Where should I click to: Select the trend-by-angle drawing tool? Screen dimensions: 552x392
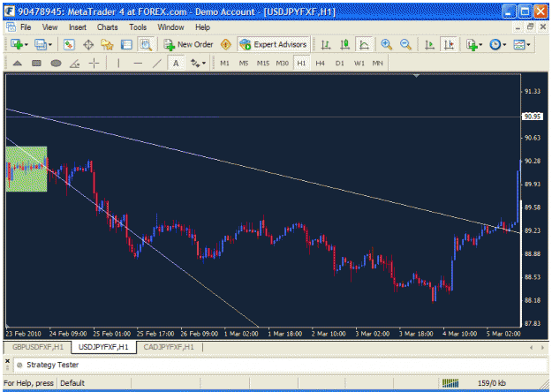tap(75, 64)
